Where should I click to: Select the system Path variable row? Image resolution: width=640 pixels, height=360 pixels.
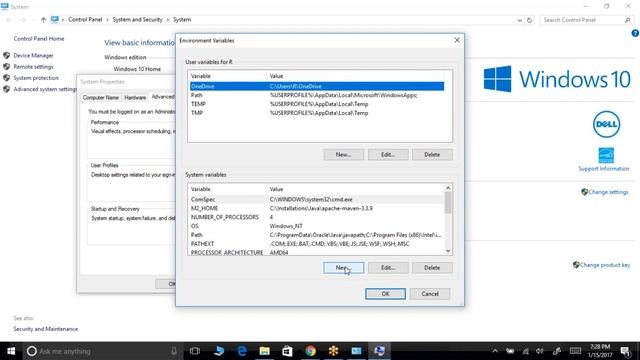point(317,235)
